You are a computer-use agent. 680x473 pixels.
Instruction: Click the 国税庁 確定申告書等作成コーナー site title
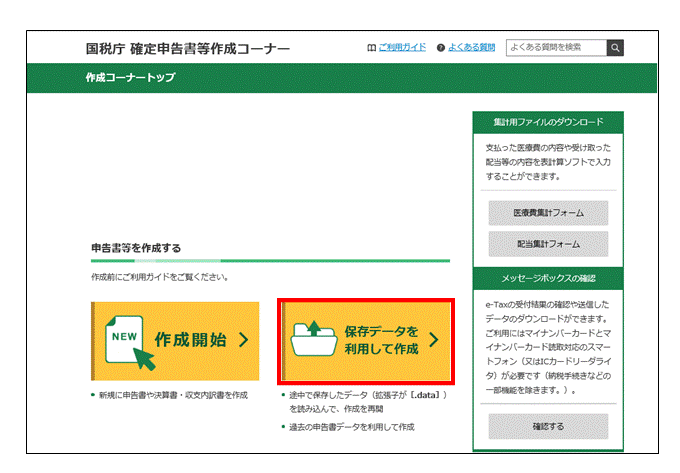188,48
